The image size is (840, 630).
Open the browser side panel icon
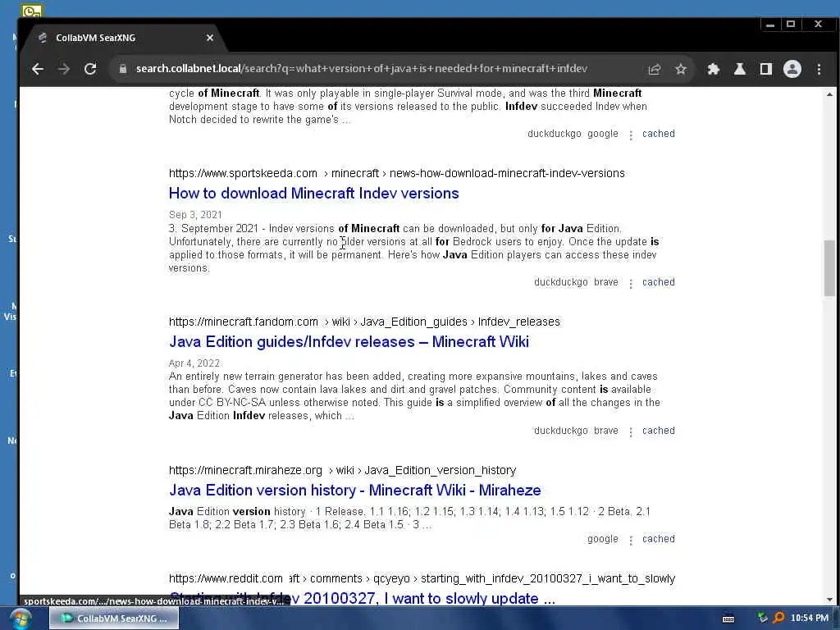765,69
